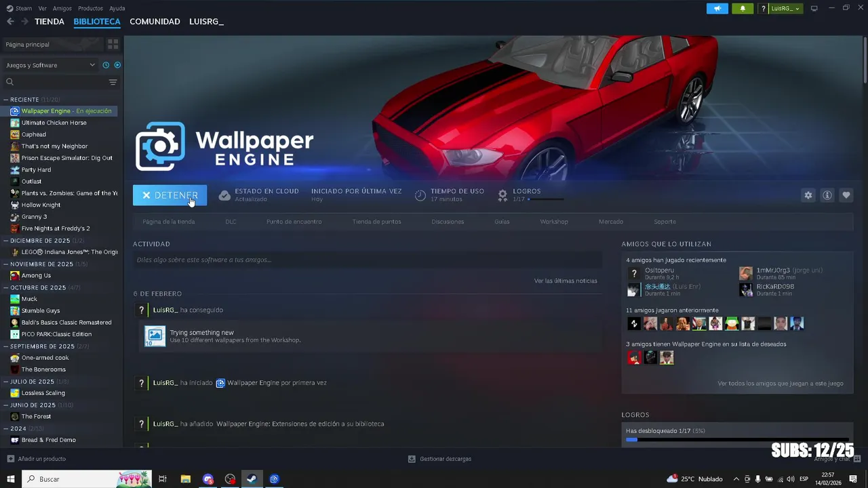Click Ver las últimas noticias
Viewport: 868px width, 488px height.
(x=566, y=281)
